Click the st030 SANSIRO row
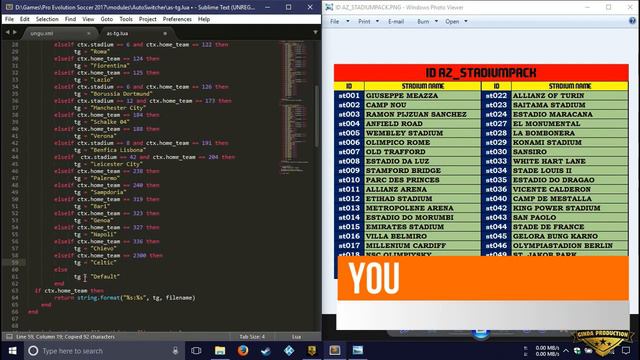 pyautogui.click(x=555, y=152)
